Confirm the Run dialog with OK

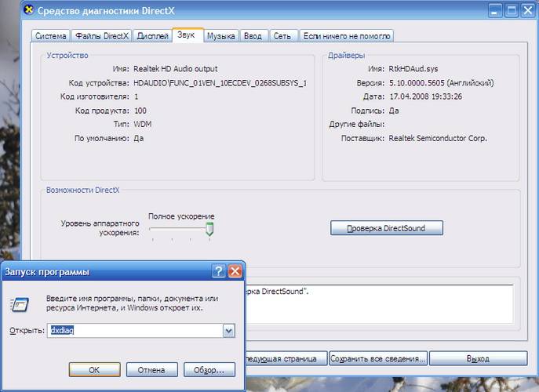coord(94,370)
